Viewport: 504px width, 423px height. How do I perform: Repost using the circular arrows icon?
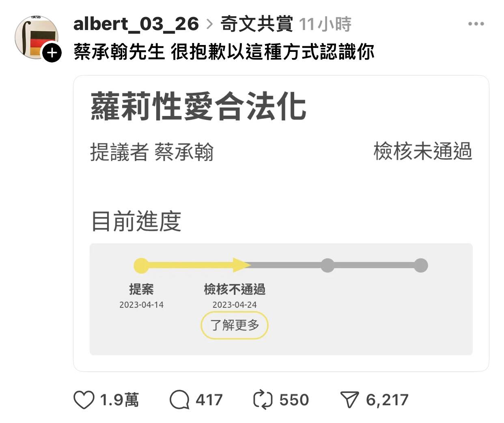tap(263, 400)
